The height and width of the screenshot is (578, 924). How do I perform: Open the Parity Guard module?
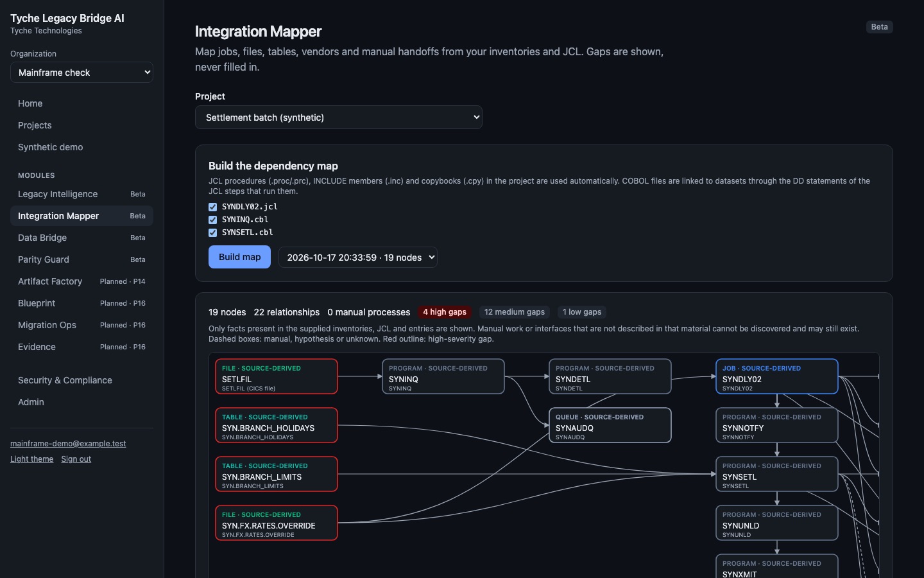pyautogui.click(x=81, y=259)
